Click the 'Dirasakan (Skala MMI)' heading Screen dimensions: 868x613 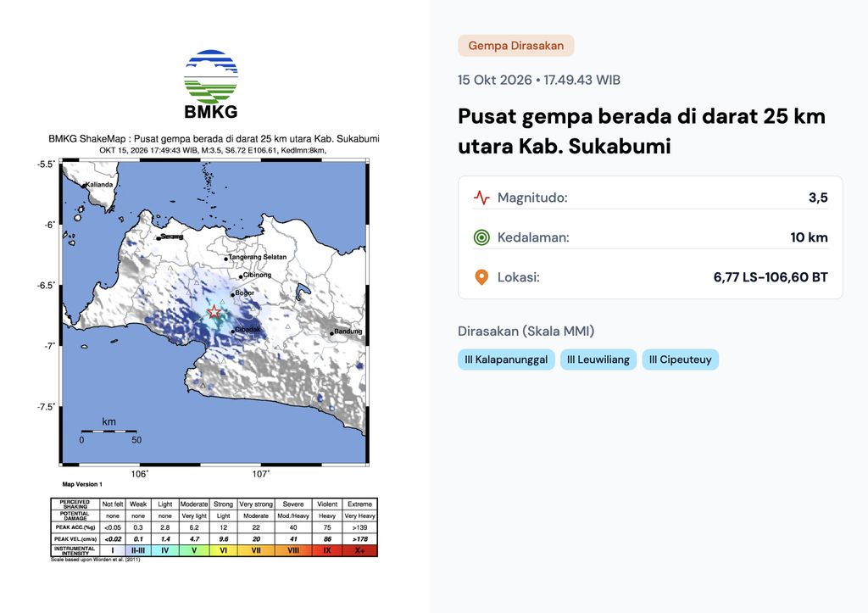point(526,332)
